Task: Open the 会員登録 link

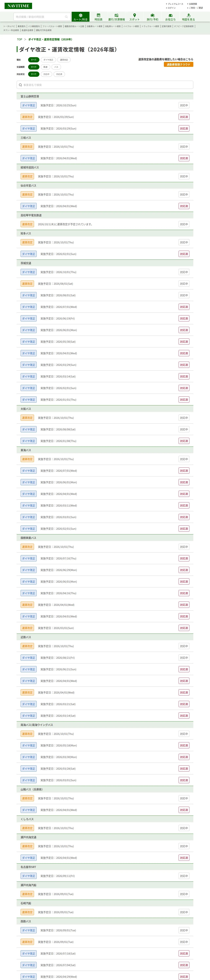Action: tap(193, 4)
